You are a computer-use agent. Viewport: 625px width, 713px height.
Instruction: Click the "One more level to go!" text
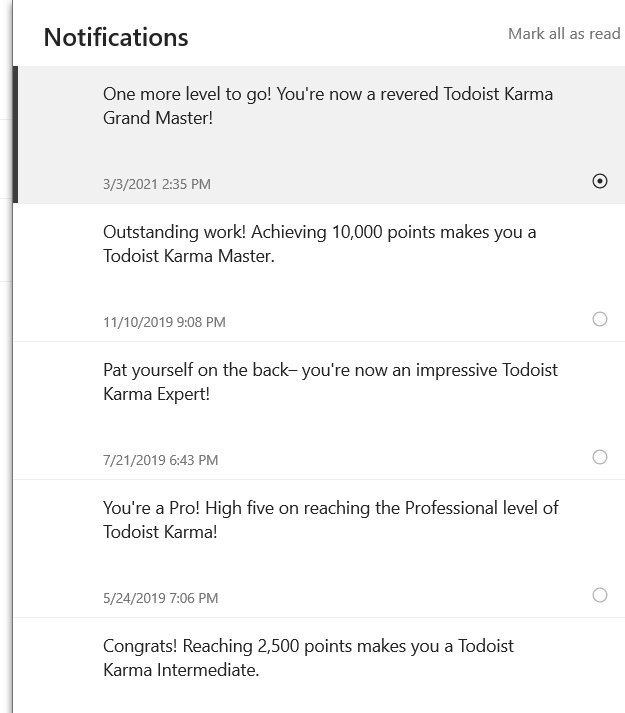[x=186, y=94]
